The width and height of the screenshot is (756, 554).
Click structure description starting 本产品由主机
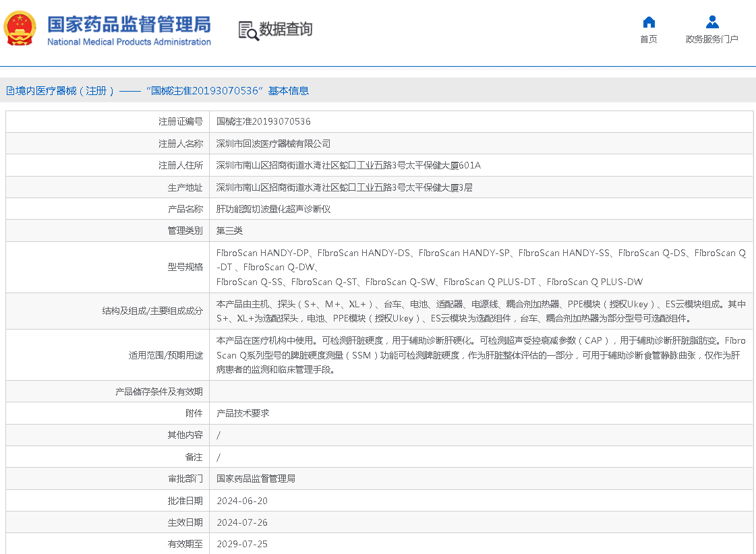pos(481,311)
